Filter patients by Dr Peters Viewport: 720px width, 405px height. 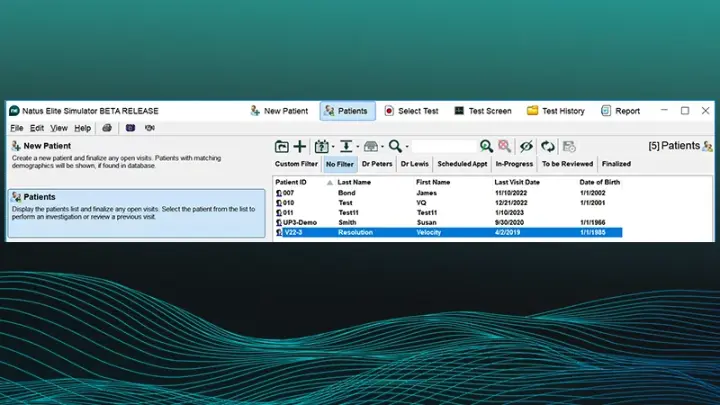coord(377,164)
